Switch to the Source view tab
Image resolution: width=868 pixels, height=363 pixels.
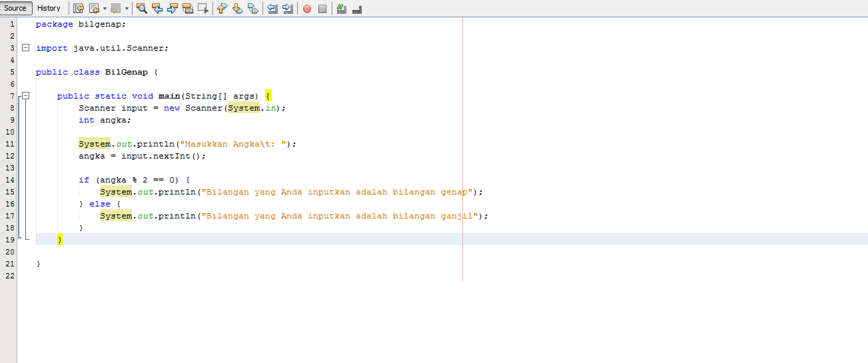pyautogui.click(x=15, y=8)
